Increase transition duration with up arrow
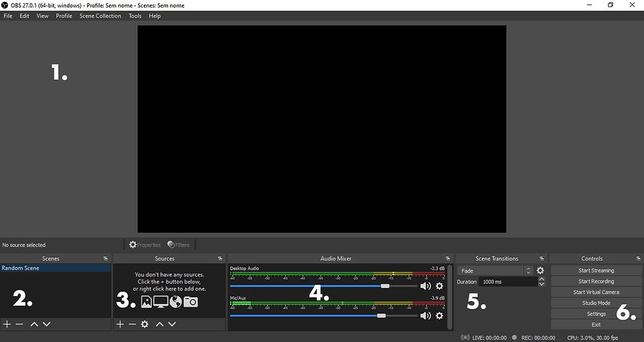The image size is (644, 342). [541, 279]
